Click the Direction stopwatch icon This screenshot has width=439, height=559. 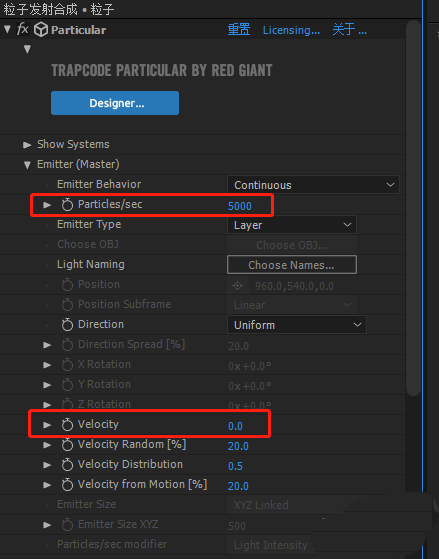tap(67, 324)
